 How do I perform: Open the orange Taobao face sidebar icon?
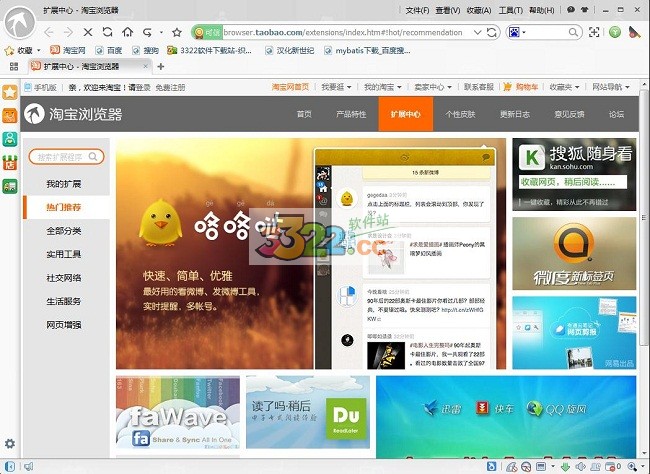[10, 116]
